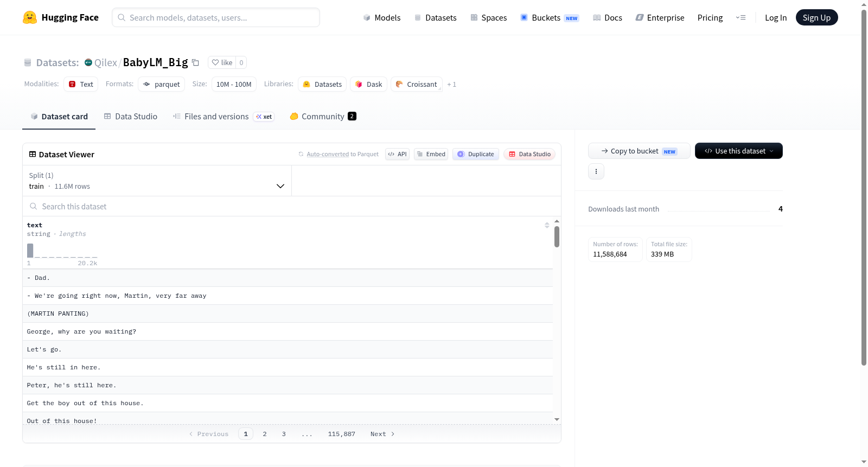
Task: Open the Datasets nav item
Action: (x=436, y=18)
